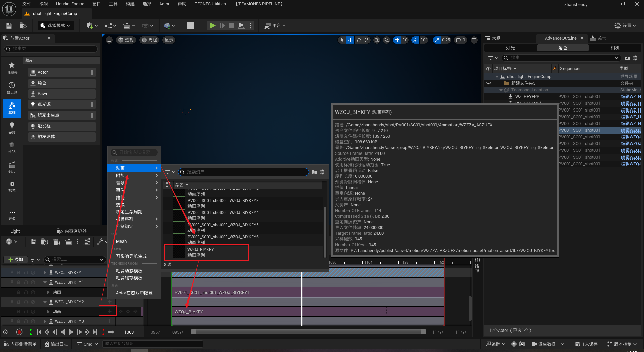644x352 pixels.
Task: Toggle rotation snapping angle icon
Action: click(416, 40)
